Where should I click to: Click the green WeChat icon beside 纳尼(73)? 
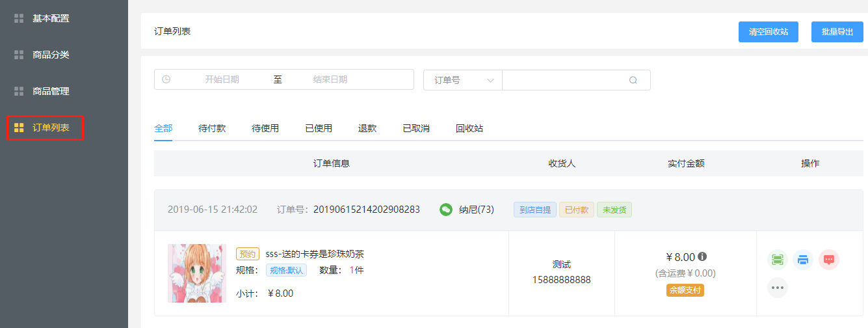446,210
